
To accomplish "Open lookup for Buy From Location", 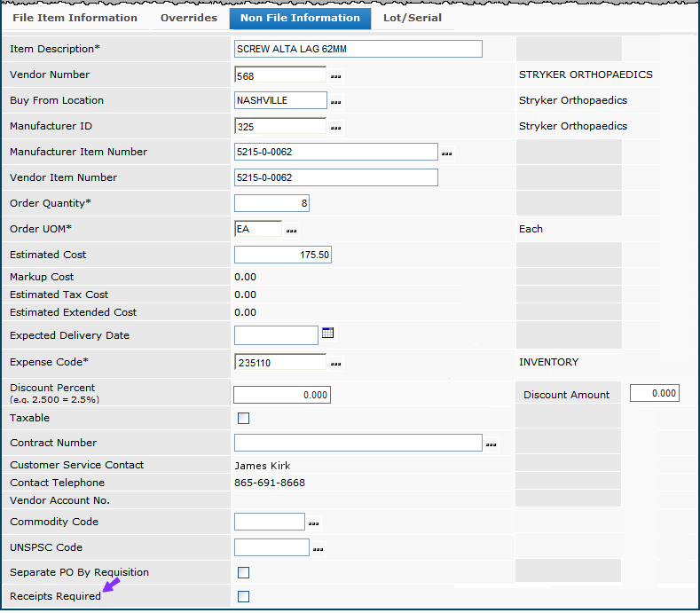I will (336, 103).
